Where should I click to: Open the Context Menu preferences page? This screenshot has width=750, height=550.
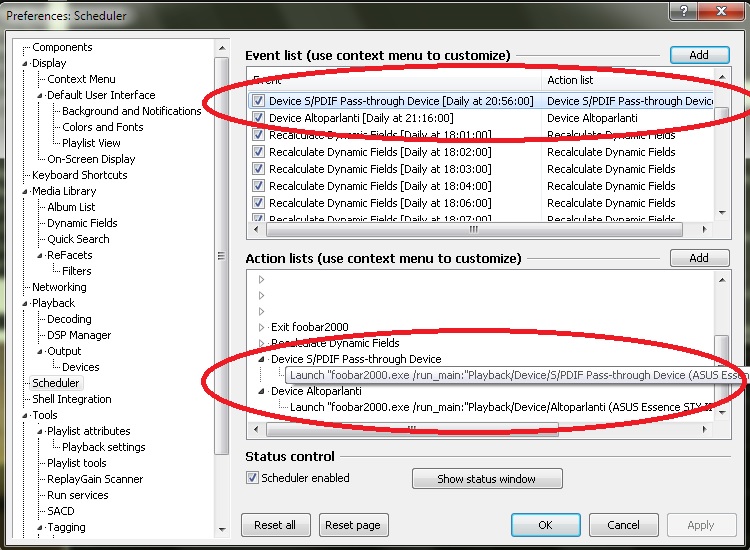(81, 79)
